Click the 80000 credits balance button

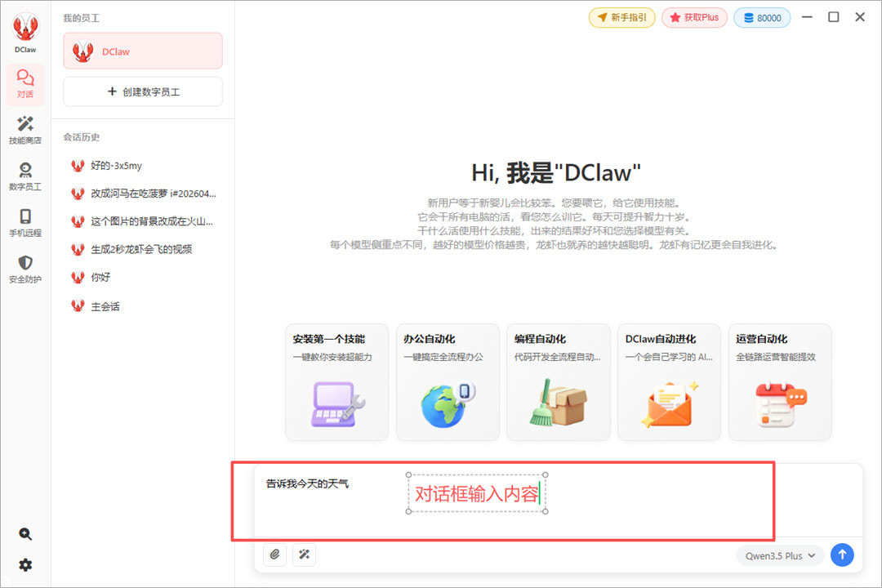pyautogui.click(x=762, y=17)
